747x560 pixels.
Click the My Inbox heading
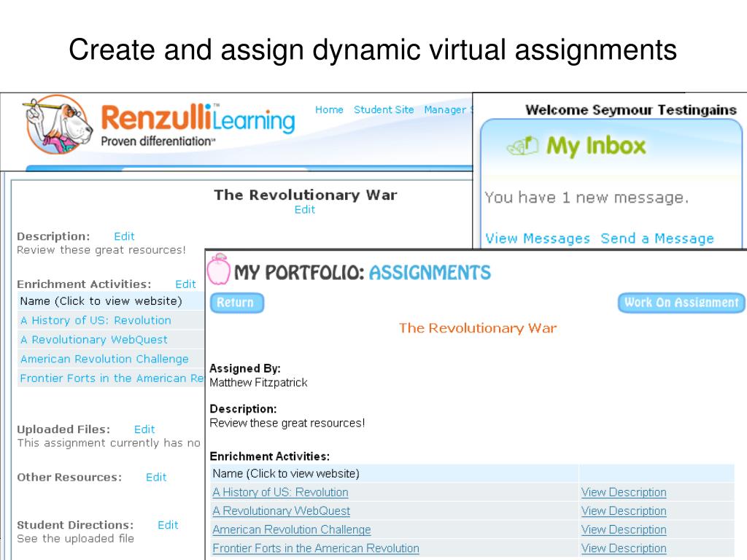click(x=596, y=146)
